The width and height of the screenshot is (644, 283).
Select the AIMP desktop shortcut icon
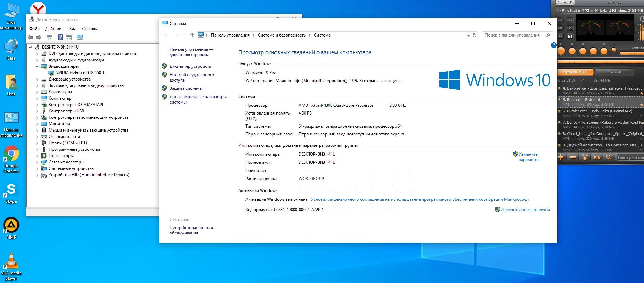(11, 228)
